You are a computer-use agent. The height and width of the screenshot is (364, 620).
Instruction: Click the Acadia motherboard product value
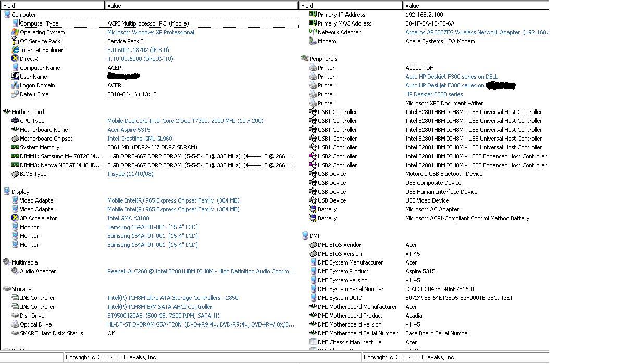[414, 316]
